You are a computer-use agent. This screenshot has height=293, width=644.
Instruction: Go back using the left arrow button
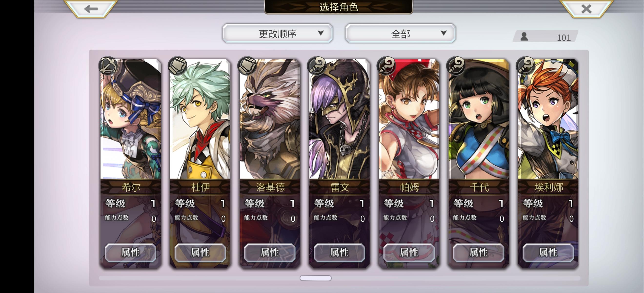91,9
